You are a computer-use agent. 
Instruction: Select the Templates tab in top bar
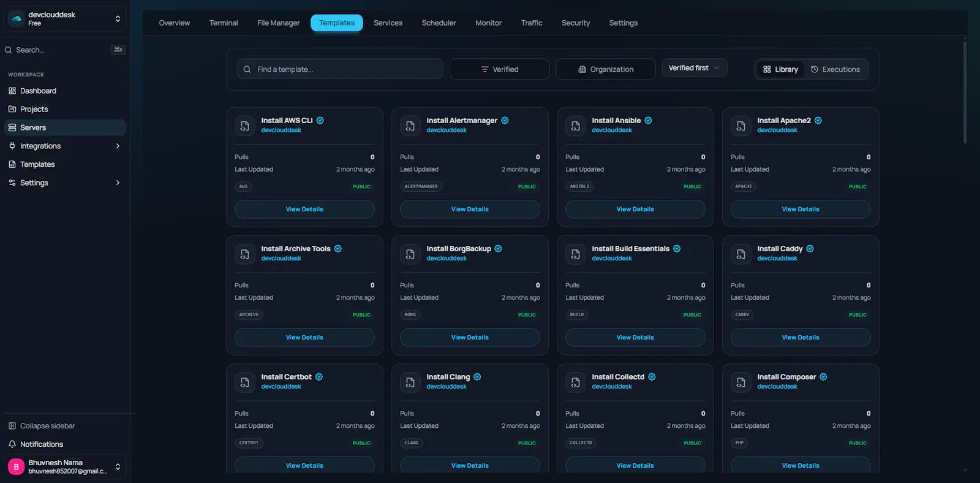337,23
